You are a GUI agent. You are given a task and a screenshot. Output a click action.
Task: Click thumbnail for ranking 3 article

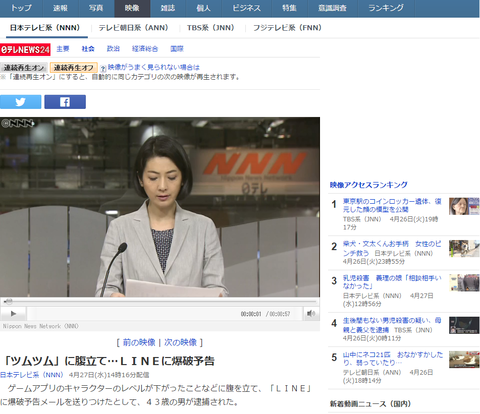tap(464, 283)
